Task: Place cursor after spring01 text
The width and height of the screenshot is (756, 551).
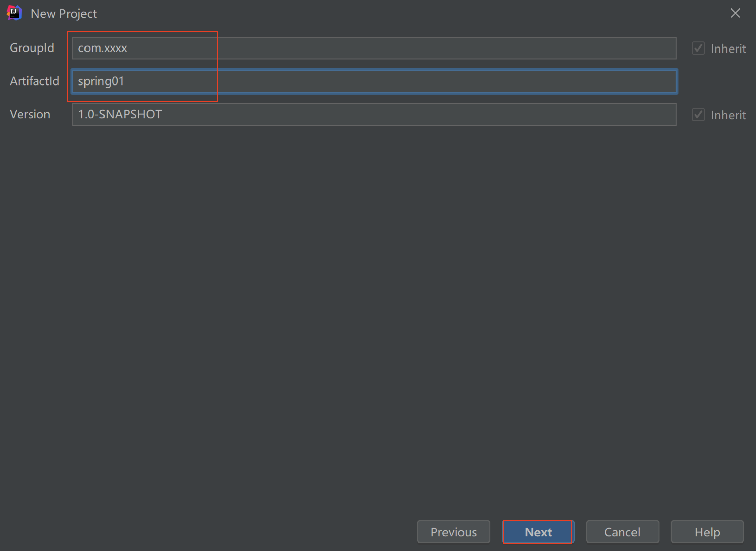Action: pyautogui.click(x=125, y=81)
